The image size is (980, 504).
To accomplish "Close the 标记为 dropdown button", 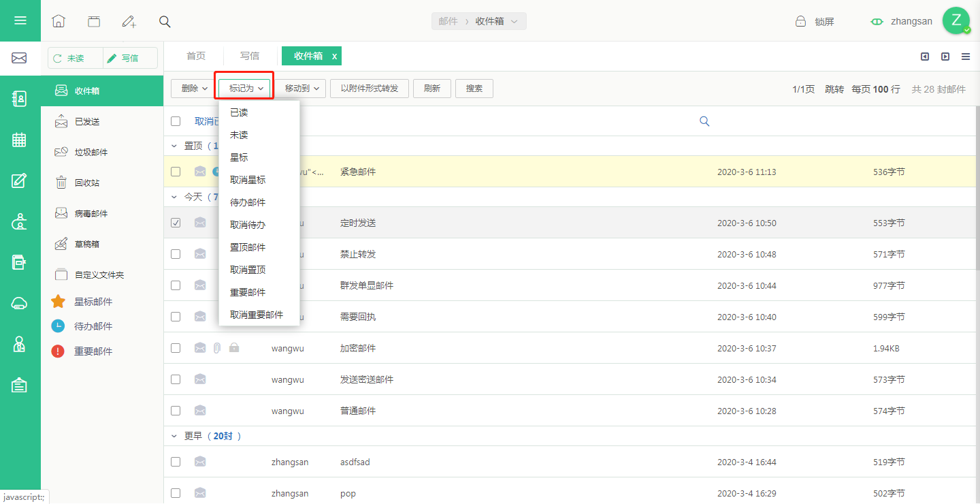I will (x=245, y=89).
